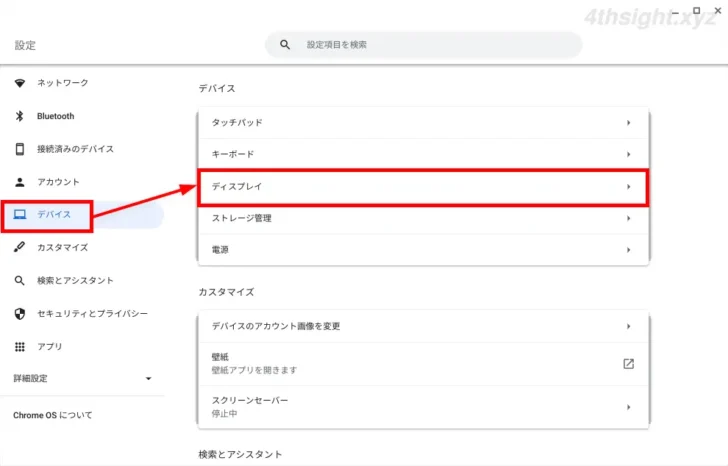
Task: Click the 停止中 status text
Action: (224, 414)
